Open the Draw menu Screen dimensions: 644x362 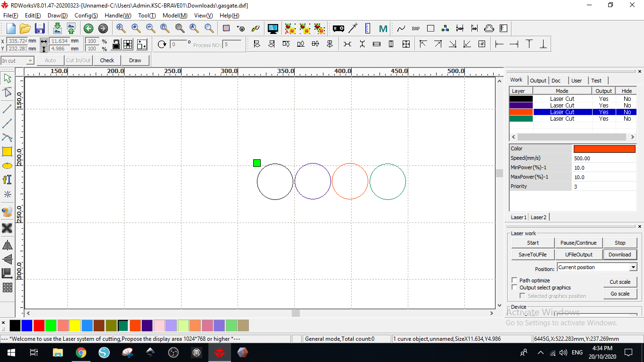click(58, 16)
